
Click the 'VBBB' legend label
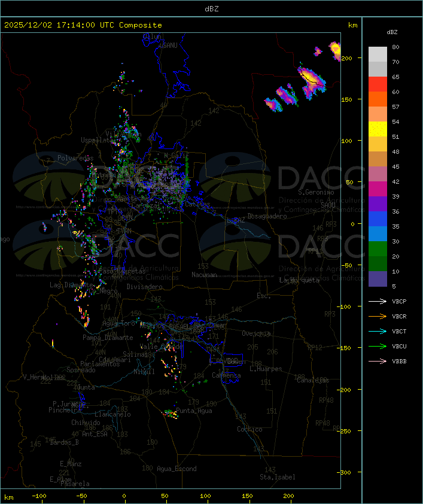tap(399, 362)
